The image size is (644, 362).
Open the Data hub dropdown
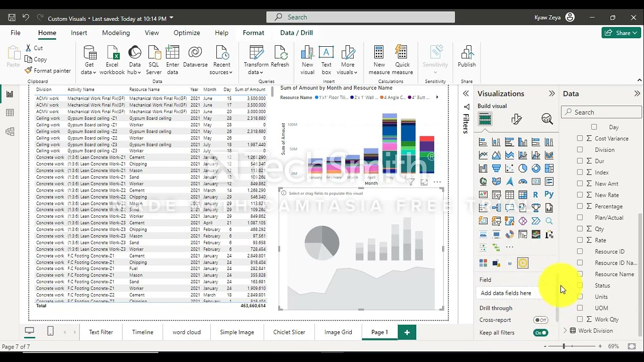click(x=134, y=60)
